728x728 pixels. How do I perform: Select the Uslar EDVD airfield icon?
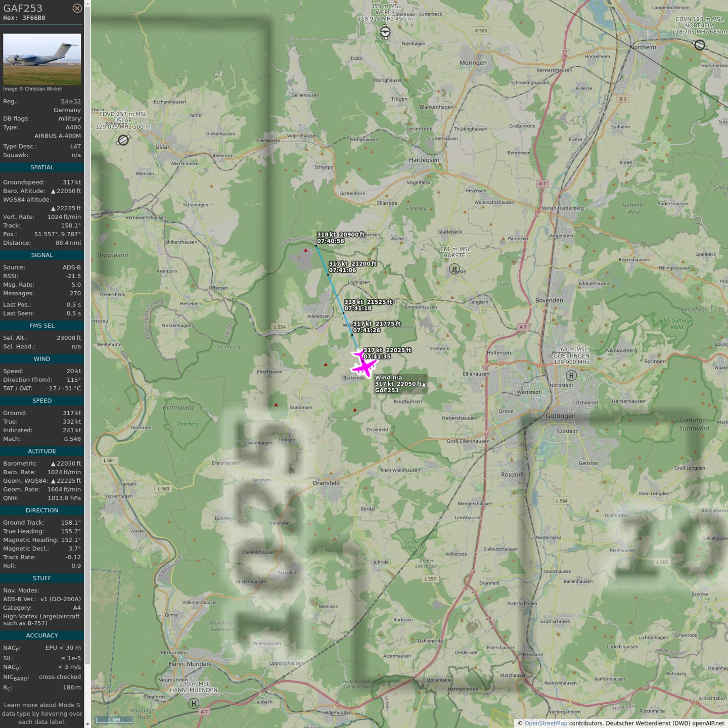(x=123, y=140)
